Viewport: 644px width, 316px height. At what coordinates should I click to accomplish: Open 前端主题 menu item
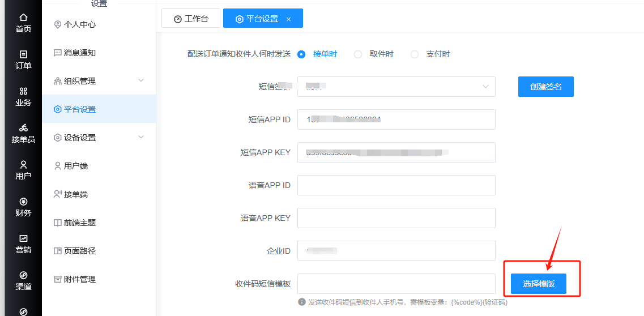(x=99, y=223)
